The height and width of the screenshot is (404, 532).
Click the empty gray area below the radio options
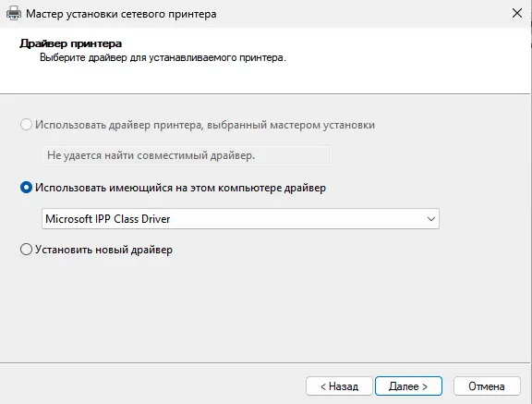tap(265, 309)
